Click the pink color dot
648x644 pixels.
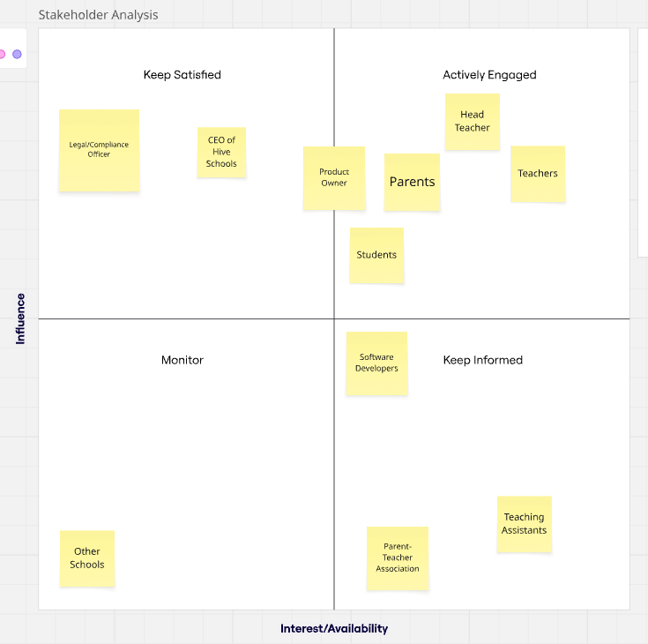2,54
